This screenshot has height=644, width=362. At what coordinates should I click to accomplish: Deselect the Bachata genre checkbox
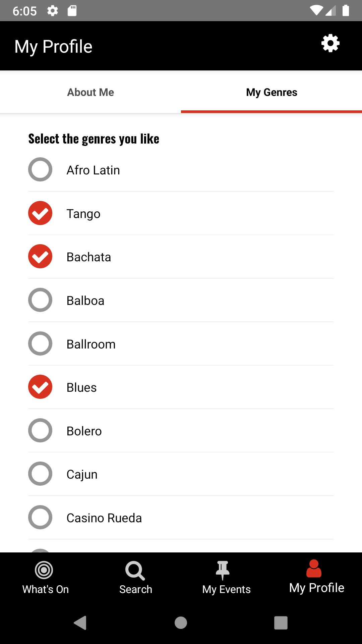pos(40,257)
